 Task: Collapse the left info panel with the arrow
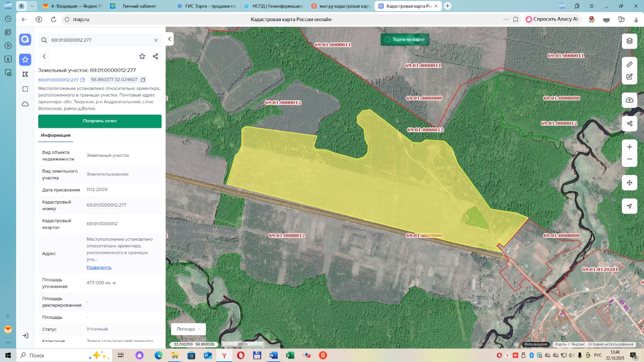(x=170, y=39)
